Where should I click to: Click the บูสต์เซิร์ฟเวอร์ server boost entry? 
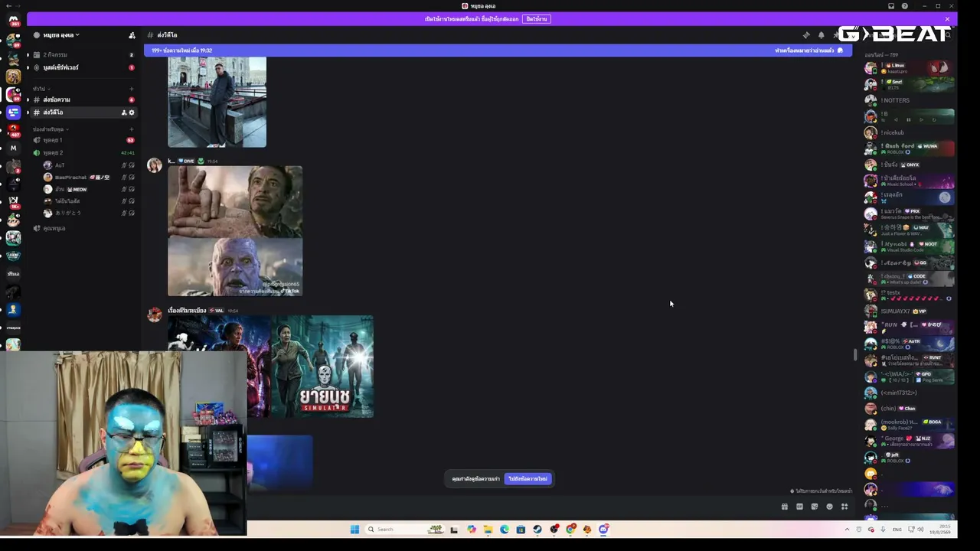pyautogui.click(x=83, y=67)
